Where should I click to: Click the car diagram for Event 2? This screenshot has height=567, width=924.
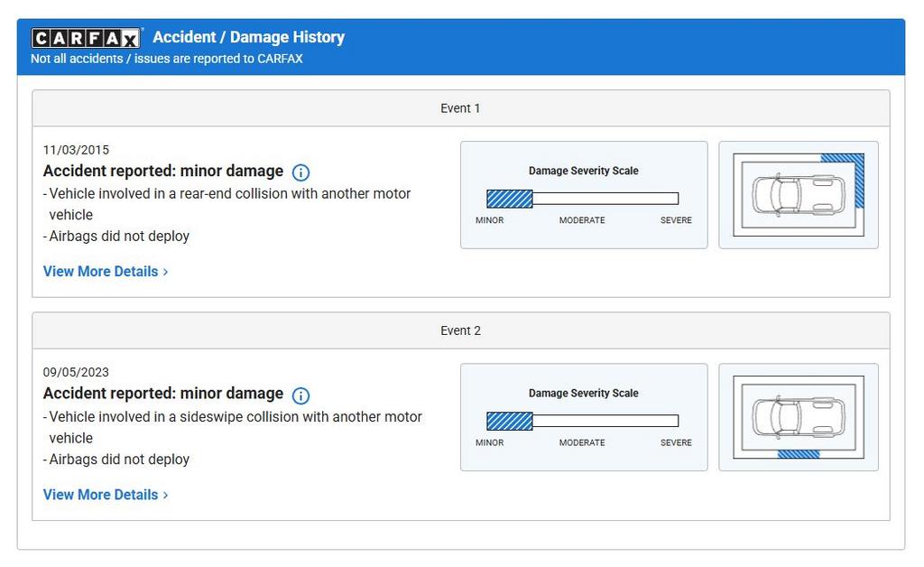(799, 417)
